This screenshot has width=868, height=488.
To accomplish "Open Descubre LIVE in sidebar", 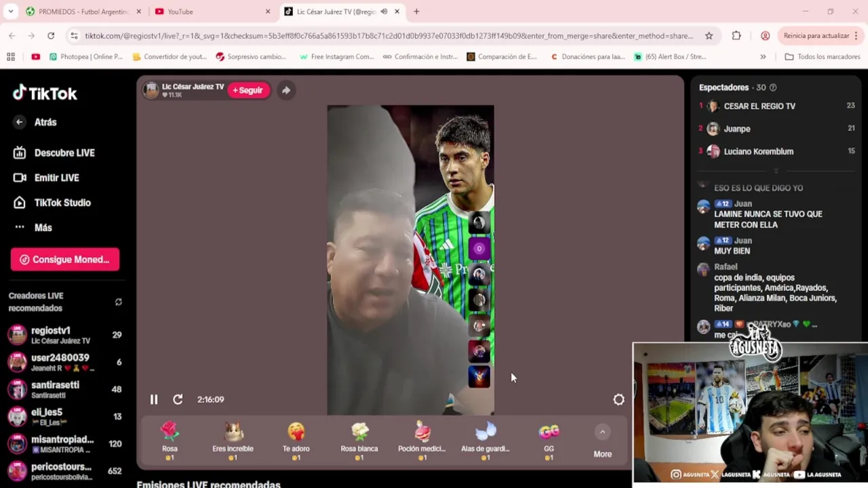I will click(54, 152).
